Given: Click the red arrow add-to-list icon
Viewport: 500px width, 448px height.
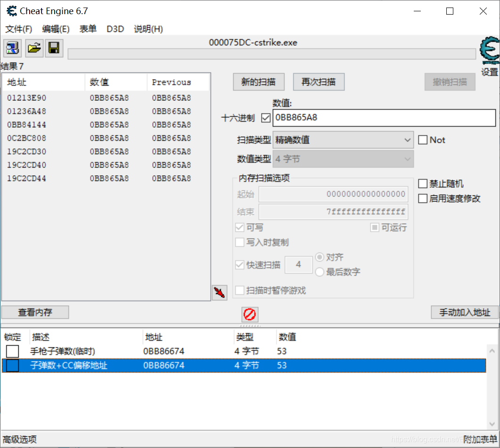Looking at the screenshot, I should [220, 293].
